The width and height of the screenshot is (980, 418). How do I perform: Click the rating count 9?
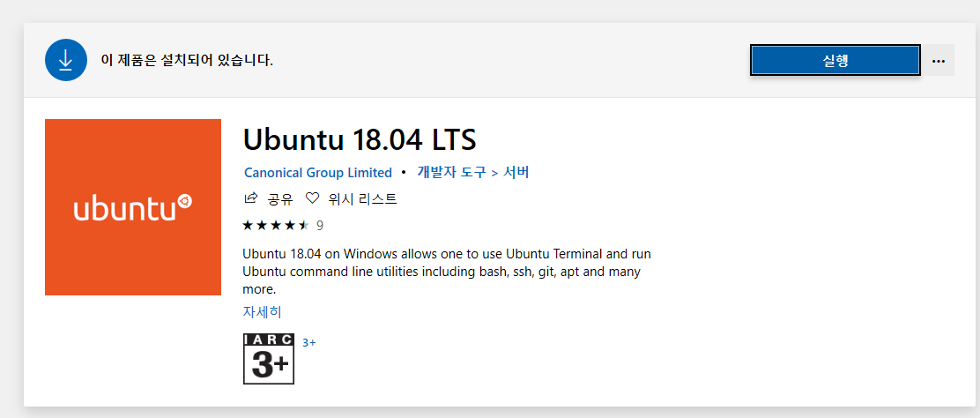(320, 226)
